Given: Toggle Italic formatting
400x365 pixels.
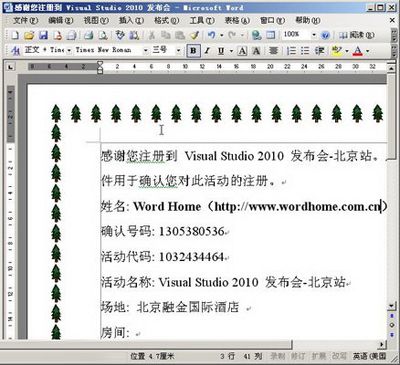Looking at the screenshot, I should click(x=207, y=51).
